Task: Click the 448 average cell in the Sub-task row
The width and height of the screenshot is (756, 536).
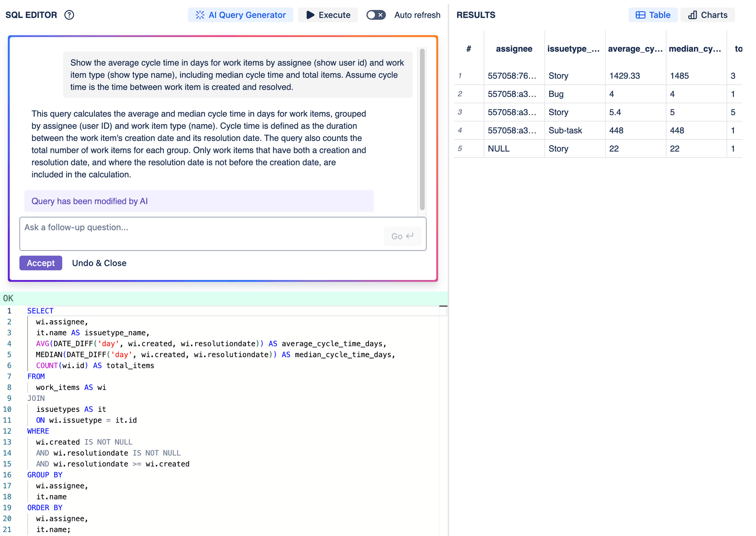Action: [x=635, y=130]
